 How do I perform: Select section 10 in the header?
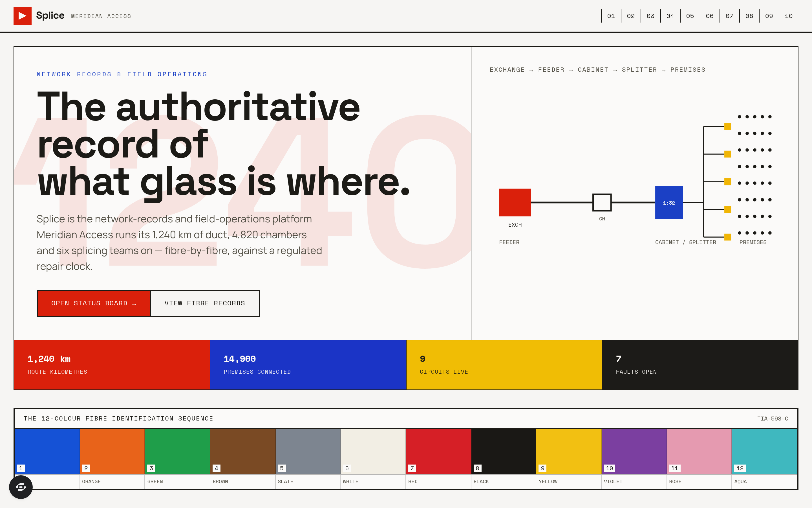click(789, 16)
